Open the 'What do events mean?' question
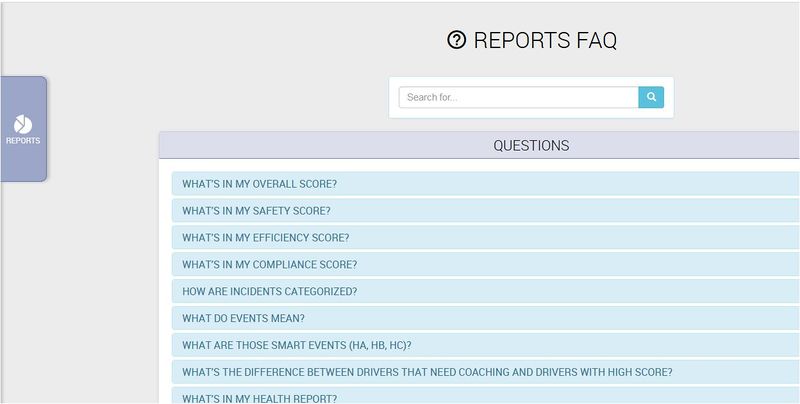Image resolution: width=800 pixels, height=404 pixels. tap(243, 319)
